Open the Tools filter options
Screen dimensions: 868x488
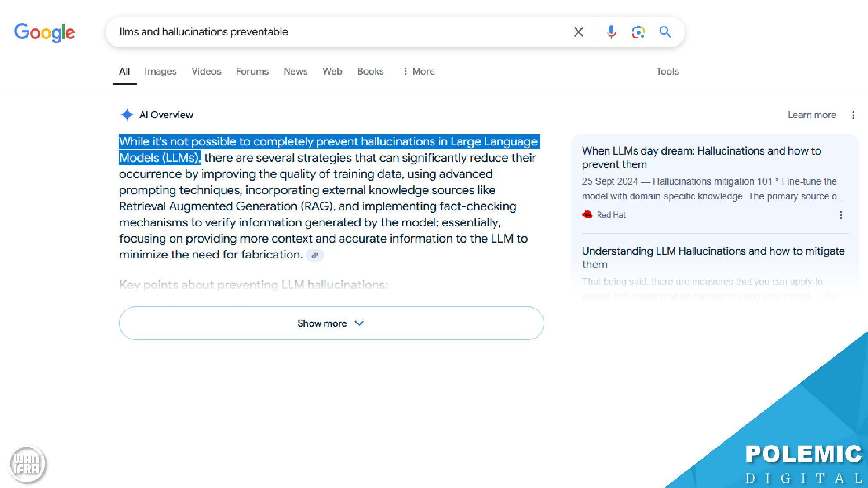667,71
